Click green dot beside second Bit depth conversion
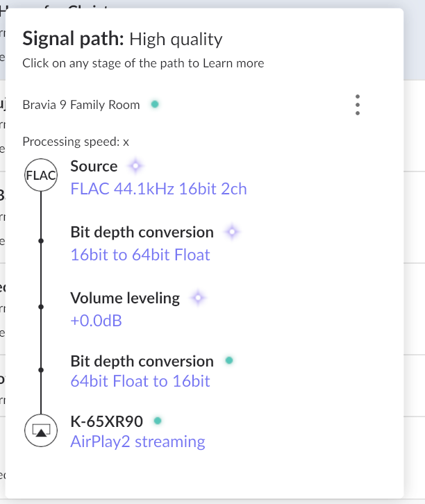425x504 pixels. [x=229, y=360]
